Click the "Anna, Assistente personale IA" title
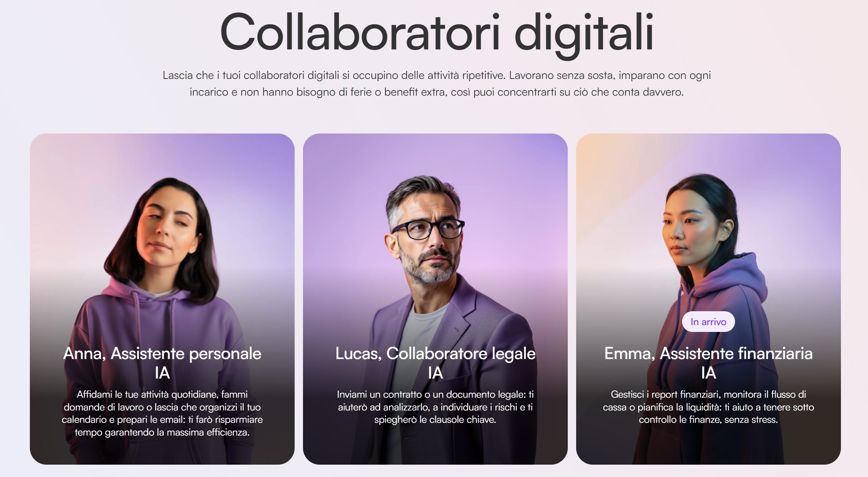 (x=162, y=363)
